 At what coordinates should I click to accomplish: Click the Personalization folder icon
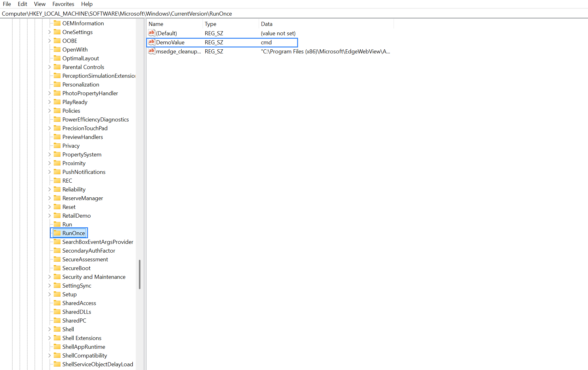[57, 84]
